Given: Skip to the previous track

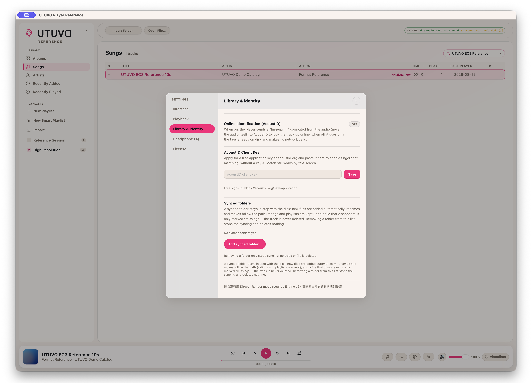Looking at the screenshot, I should click(x=244, y=353).
